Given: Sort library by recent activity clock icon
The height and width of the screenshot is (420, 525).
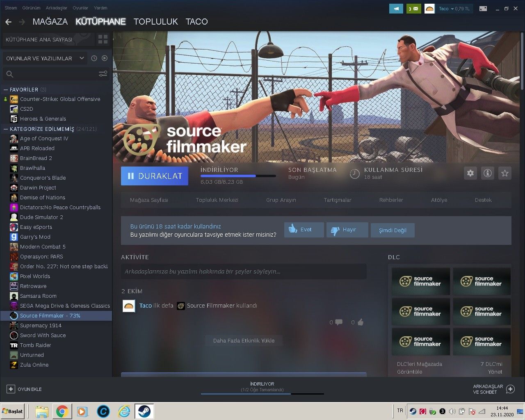Looking at the screenshot, I should pos(94,58).
